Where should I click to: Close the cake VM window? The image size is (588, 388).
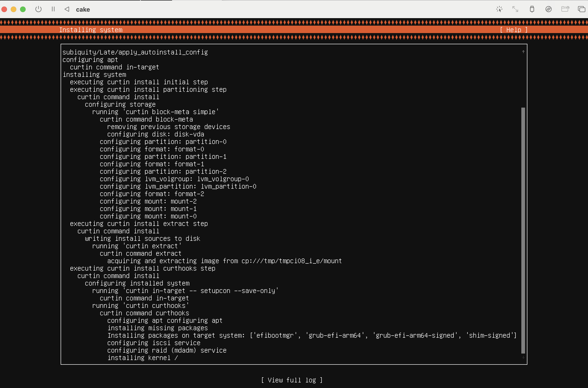(4, 9)
